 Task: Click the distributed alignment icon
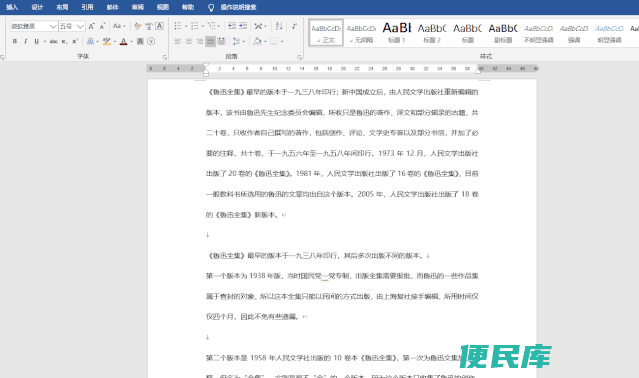221,41
